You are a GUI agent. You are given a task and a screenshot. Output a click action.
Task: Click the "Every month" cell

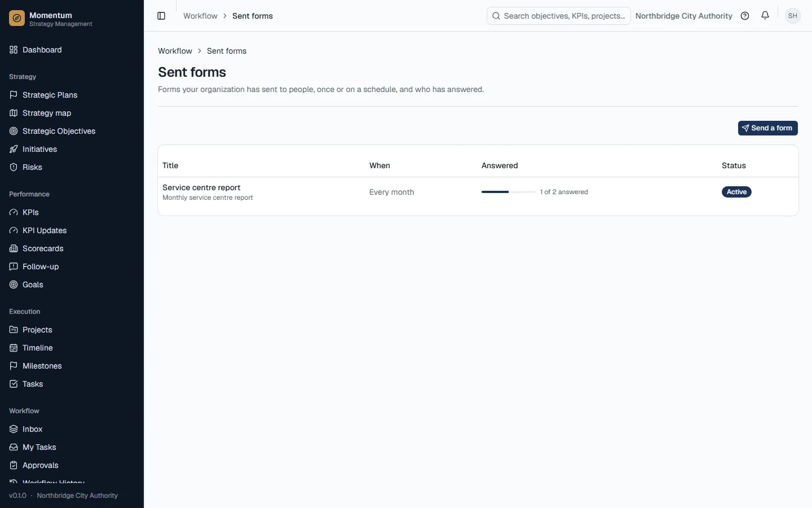pos(391,192)
